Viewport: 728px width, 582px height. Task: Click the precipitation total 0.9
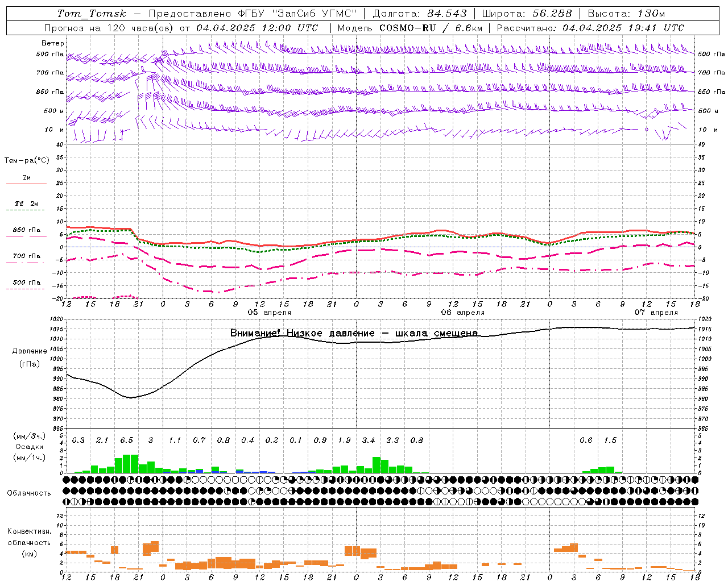coord(320,440)
